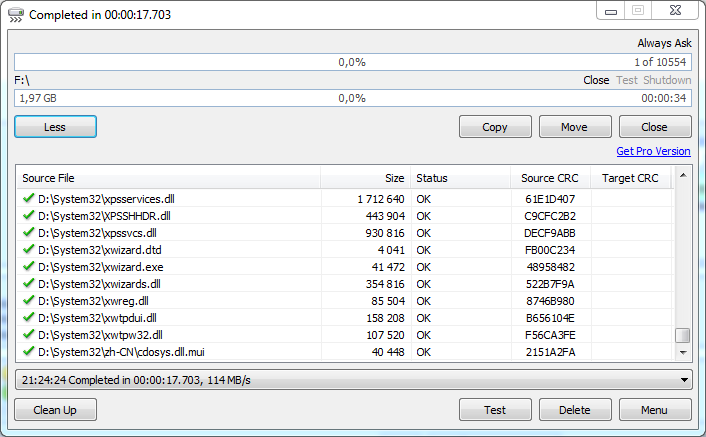706x437 pixels.
Task: Click the Always Ask overwrite option
Action: point(664,43)
